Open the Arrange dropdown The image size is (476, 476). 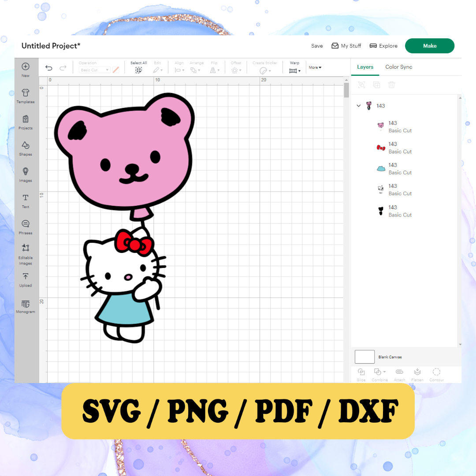click(x=195, y=70)
